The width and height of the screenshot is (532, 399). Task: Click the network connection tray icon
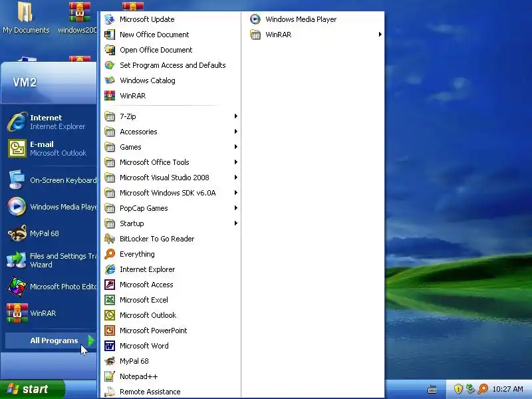(x=470, y=389)
